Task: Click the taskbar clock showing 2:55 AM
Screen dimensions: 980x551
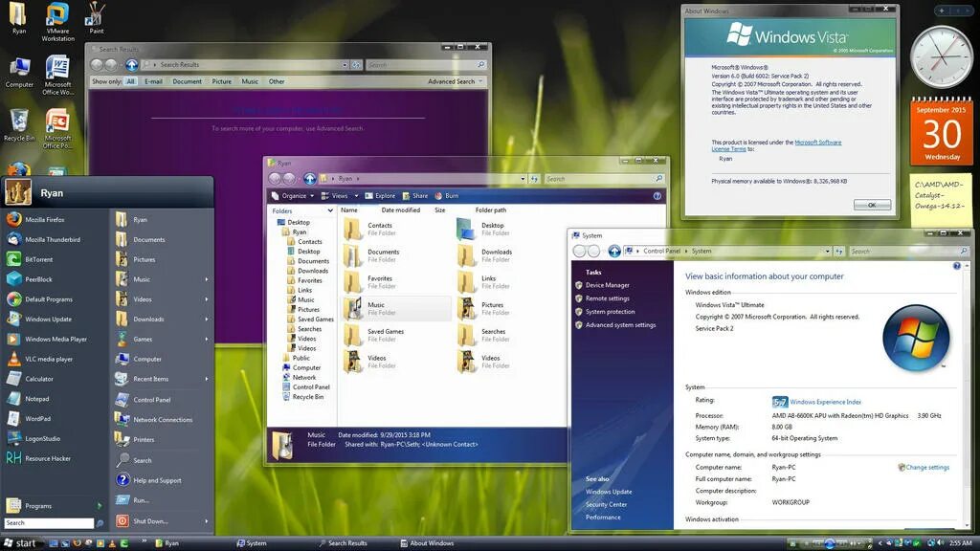Action: (x=960, y=543)
